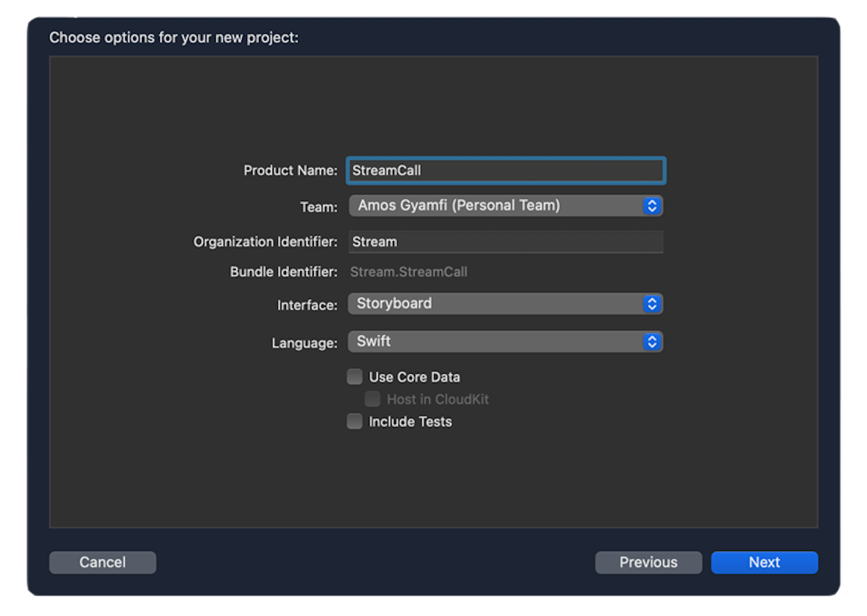Enable the Host in CloudKit checkbox
Image resolution: width=867 pixels, height=616 pixels.
click(x=372, y=399)
